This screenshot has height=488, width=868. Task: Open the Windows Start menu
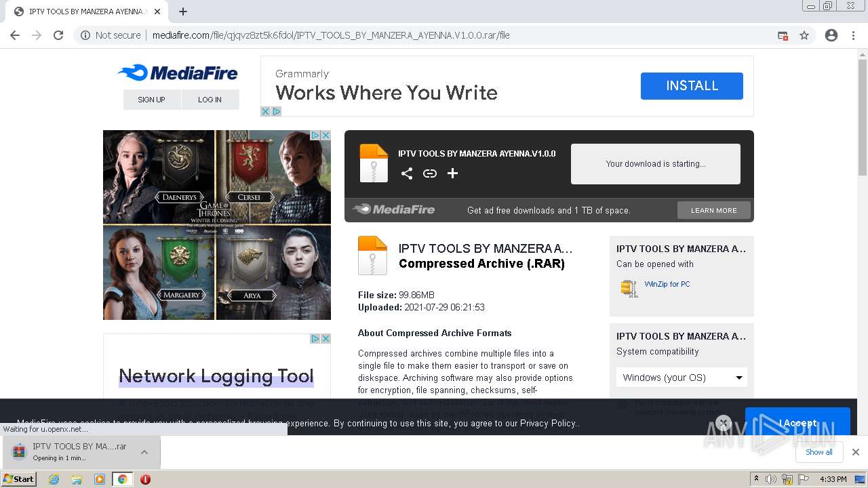(19, 479)
